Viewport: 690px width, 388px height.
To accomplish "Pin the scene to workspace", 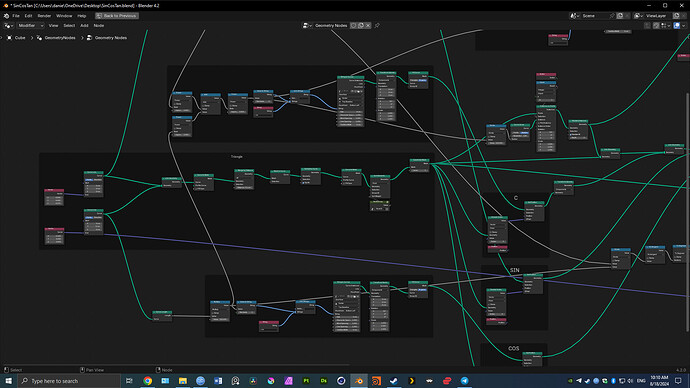I will [612, 16].
